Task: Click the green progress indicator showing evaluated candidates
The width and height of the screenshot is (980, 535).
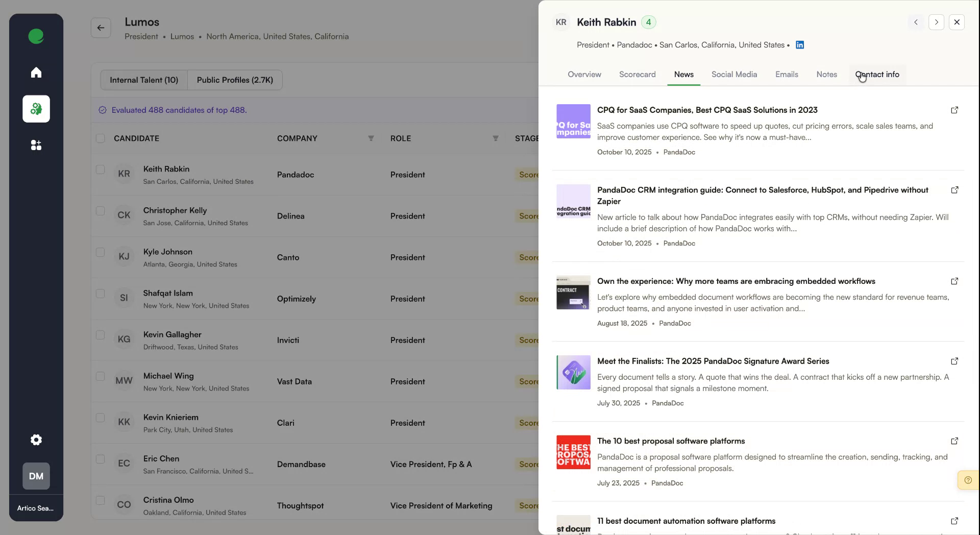Action: 102,110
